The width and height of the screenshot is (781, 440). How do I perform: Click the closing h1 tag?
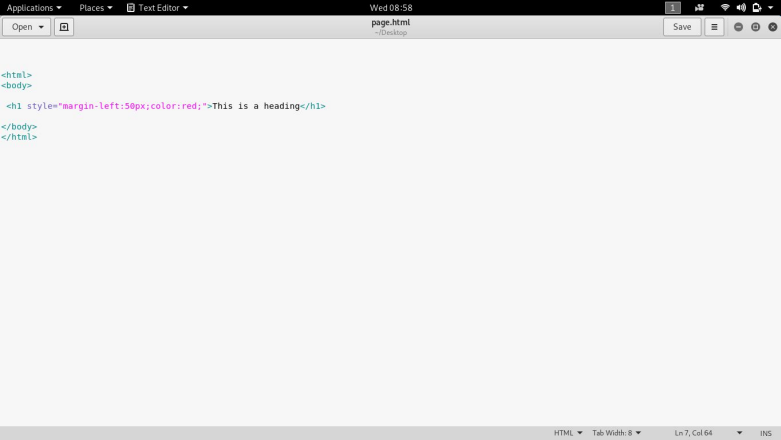(x=313, y=106)
